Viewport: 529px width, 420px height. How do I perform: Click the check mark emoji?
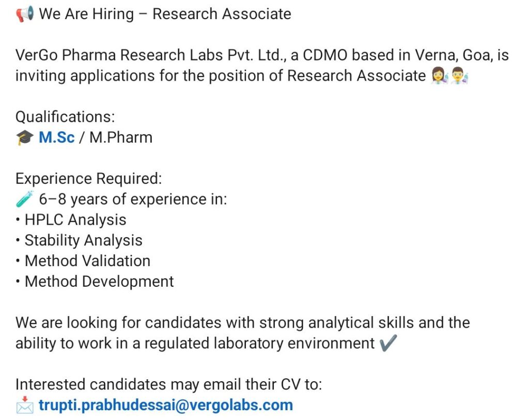click(388, 344)
